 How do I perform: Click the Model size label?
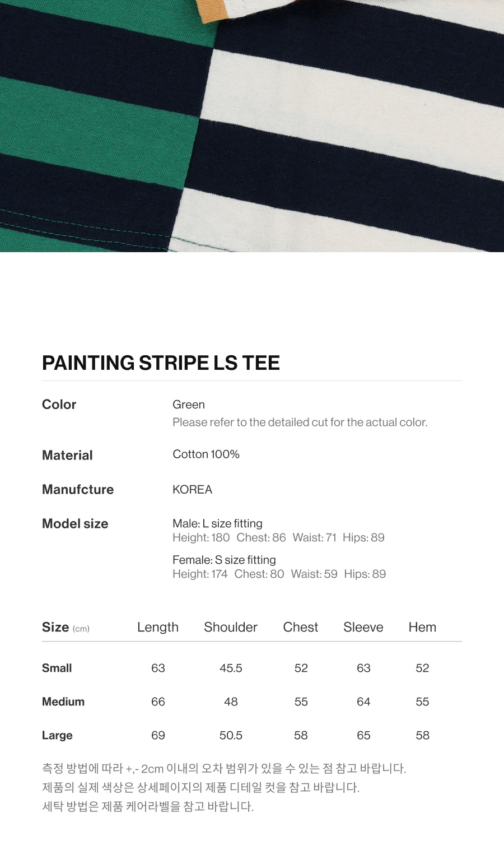click(75, 524)
